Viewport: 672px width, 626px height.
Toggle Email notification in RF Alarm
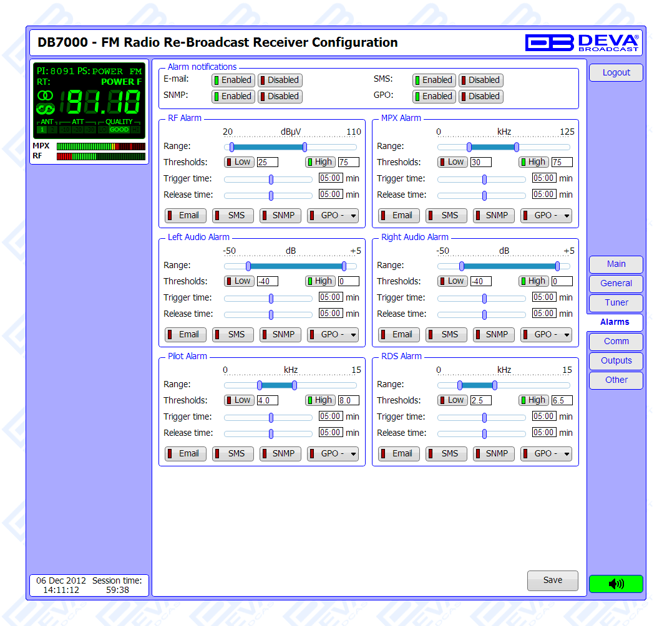(185, 215)
